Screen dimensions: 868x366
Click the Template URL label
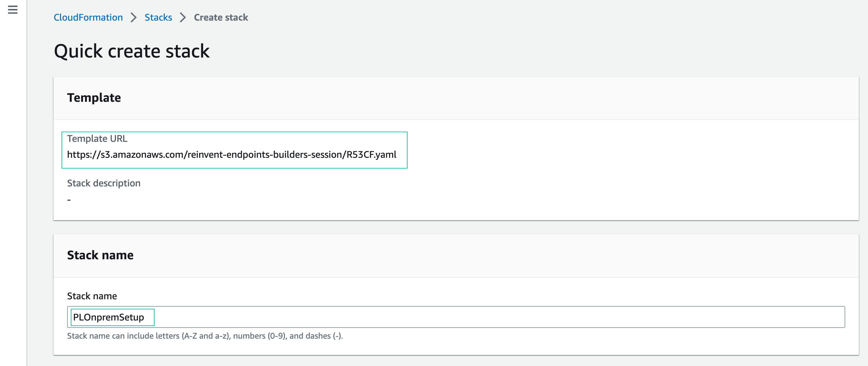click(x=97, y=139)
